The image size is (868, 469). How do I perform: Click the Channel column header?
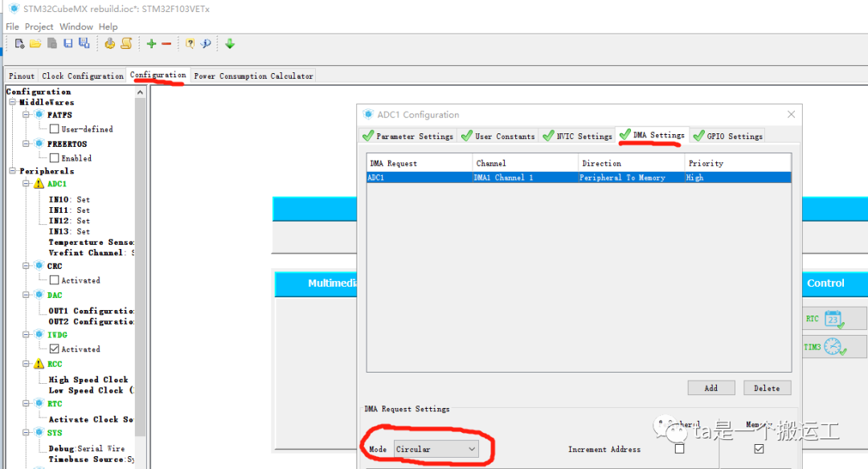coord(526,163)
